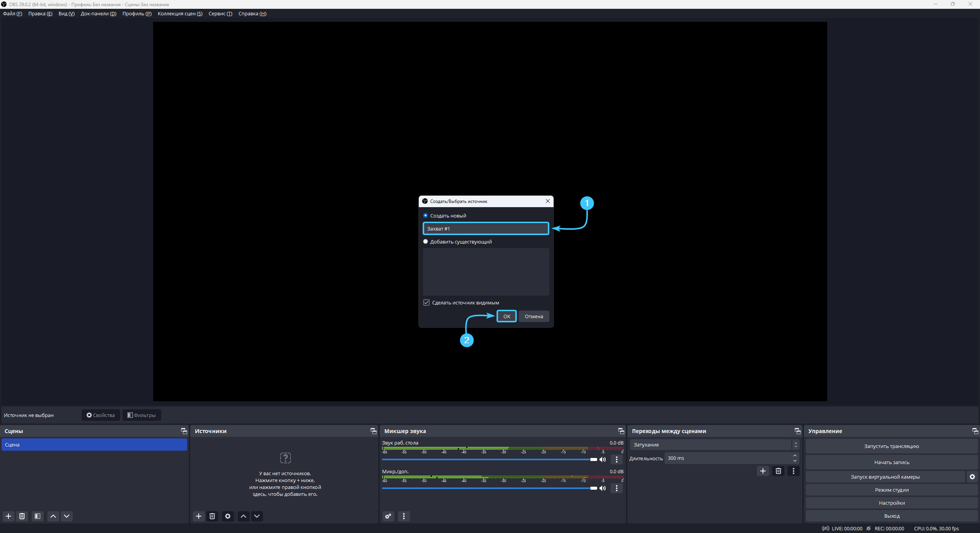Image resolution: width=980 pixels, height=533 pixels.
Task: Click the Длительность stepper for transitions
Action: [x=795, y=458]
